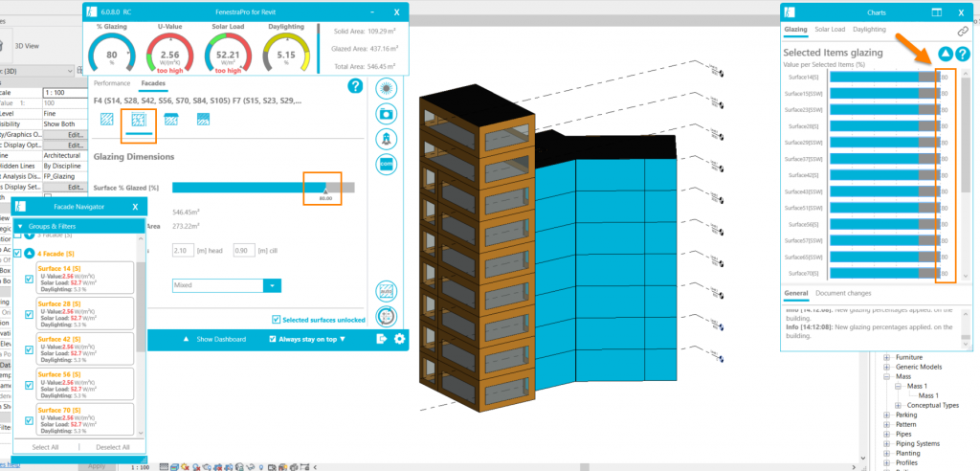Click Surface % Glazed slider handle
Screen dimensions: 980x471
324,191
